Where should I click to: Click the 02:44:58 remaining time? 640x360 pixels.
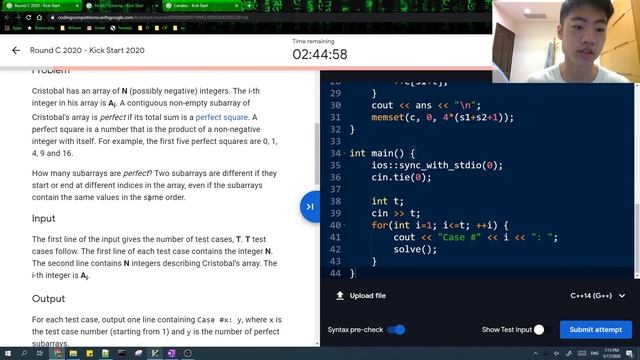pos(320,54)
